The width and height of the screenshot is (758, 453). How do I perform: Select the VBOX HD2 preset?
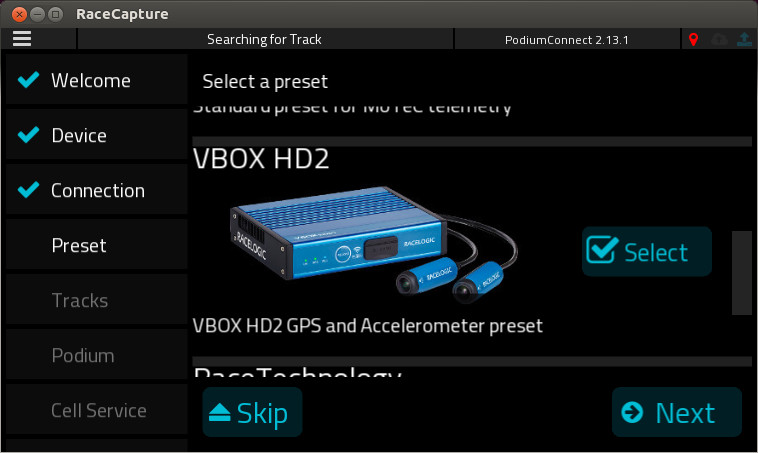tap(647, 251)
